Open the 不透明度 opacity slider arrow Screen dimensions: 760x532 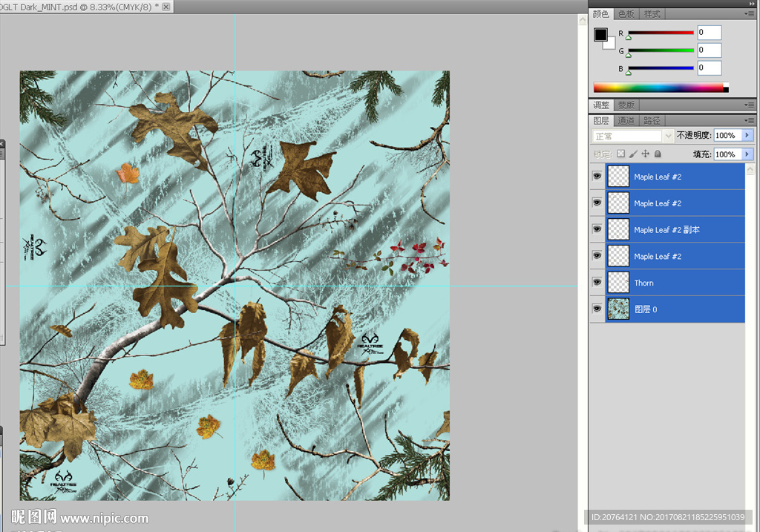pos(747,135)
